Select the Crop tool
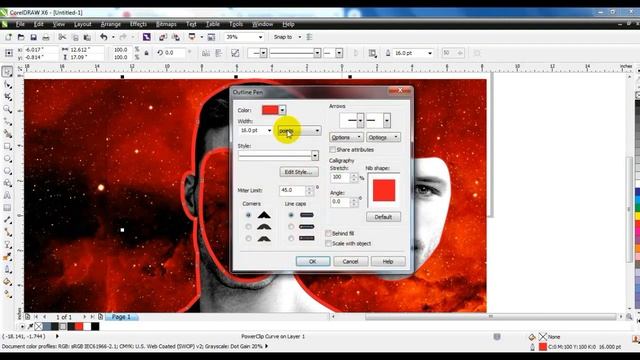 (7, 97)
